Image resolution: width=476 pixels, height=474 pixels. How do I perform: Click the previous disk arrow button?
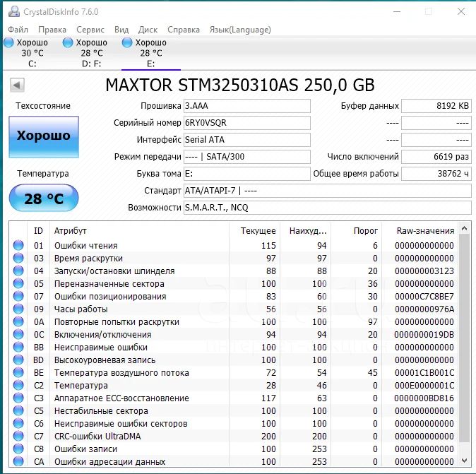point(17,85)
